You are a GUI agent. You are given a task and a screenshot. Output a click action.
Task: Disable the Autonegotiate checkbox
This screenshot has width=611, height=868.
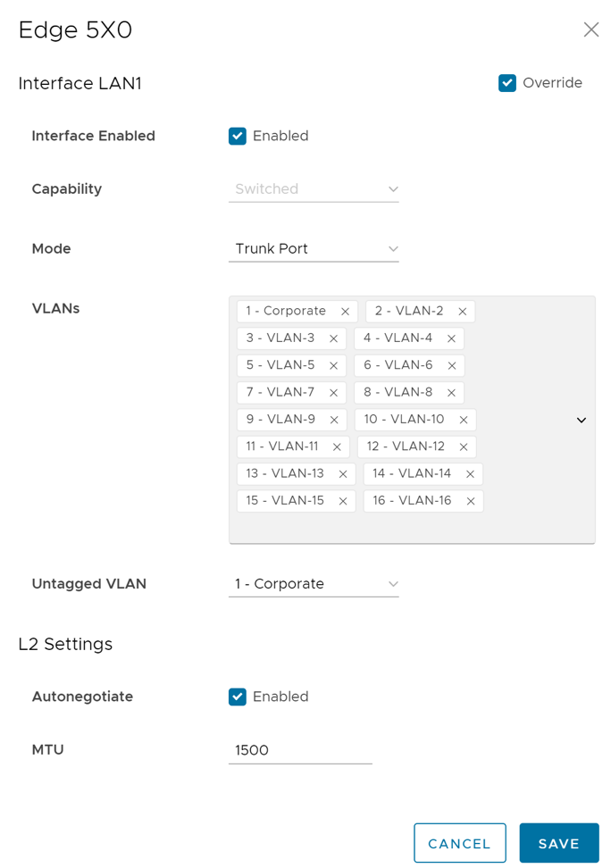click(238, 697)
